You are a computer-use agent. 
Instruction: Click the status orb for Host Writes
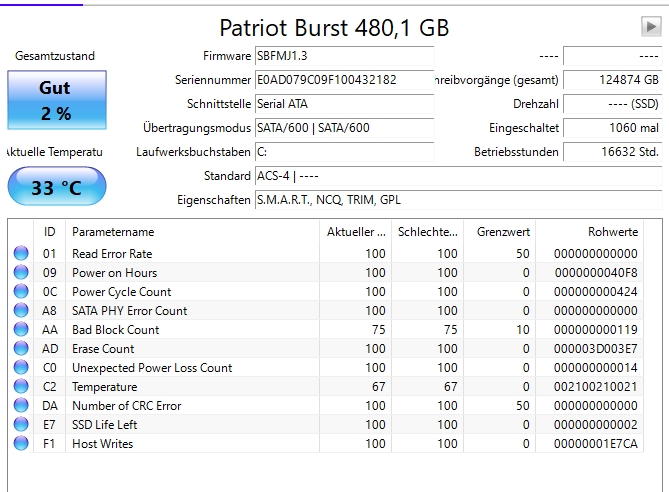point(21,443)
